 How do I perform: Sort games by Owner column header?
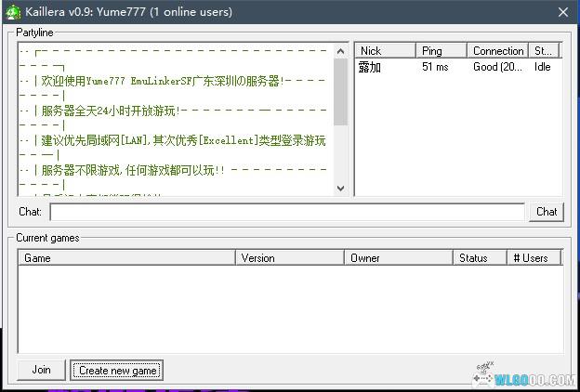(399, 257)
